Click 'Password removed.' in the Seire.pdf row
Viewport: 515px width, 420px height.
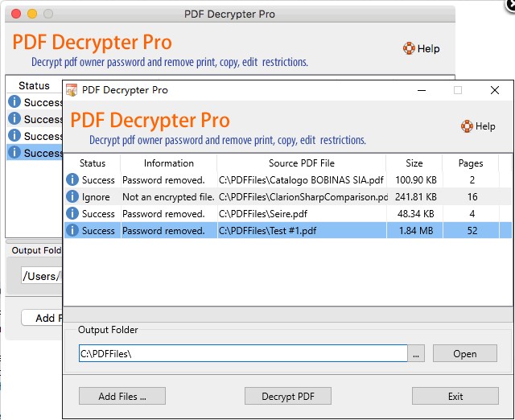tap(163, 214)
